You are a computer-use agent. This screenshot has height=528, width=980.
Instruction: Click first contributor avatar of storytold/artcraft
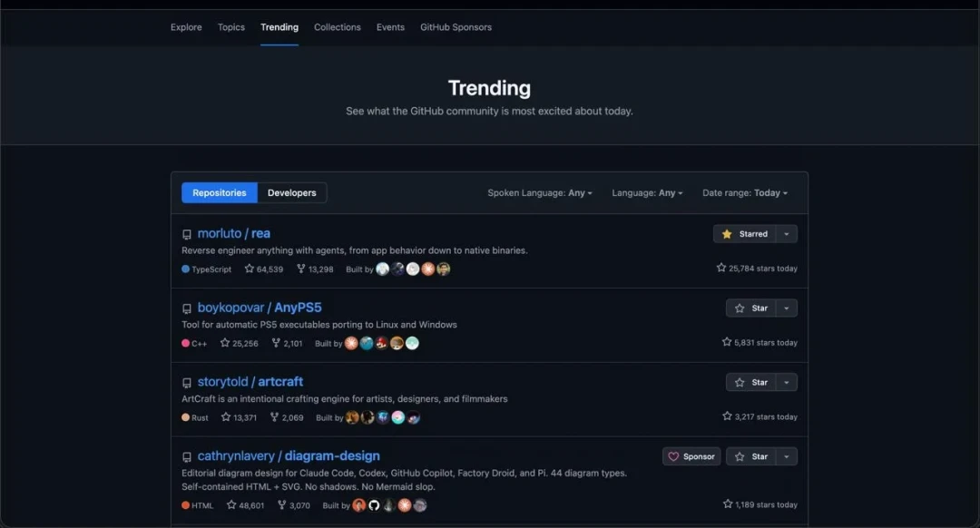(352, 417)
